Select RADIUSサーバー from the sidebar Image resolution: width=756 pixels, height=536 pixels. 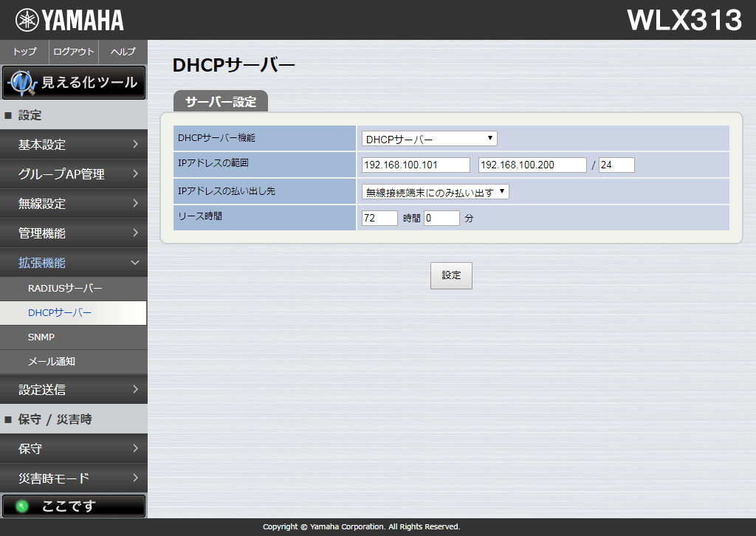(x=74, y=289)
